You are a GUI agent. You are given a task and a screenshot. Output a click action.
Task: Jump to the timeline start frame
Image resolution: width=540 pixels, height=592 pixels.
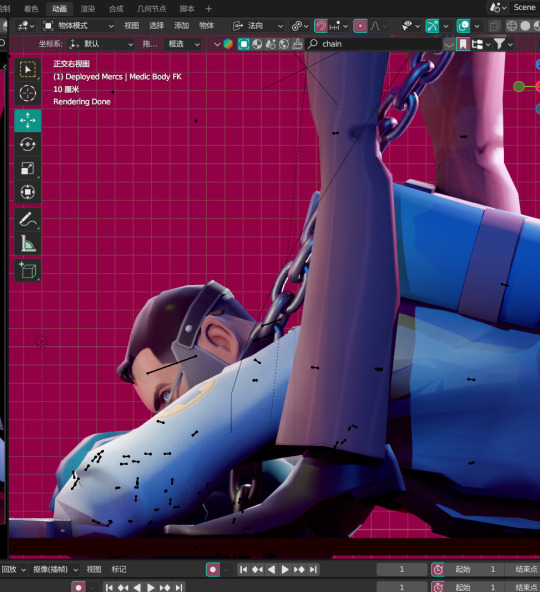244,569
